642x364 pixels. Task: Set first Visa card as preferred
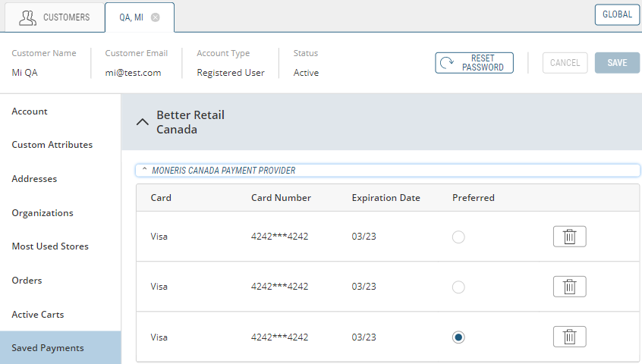click(x=458, y=237)
